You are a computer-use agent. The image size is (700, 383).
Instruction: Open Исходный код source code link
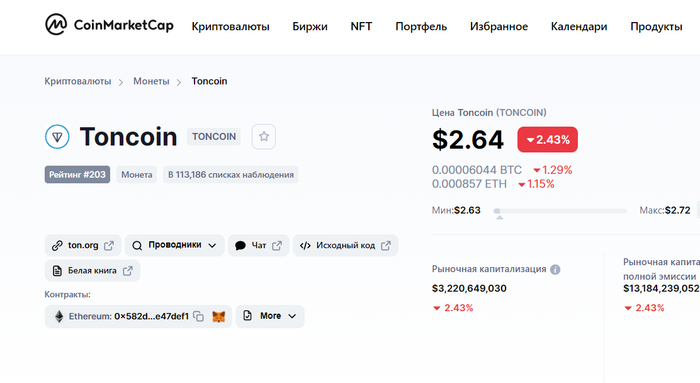(x=346, y=246)
